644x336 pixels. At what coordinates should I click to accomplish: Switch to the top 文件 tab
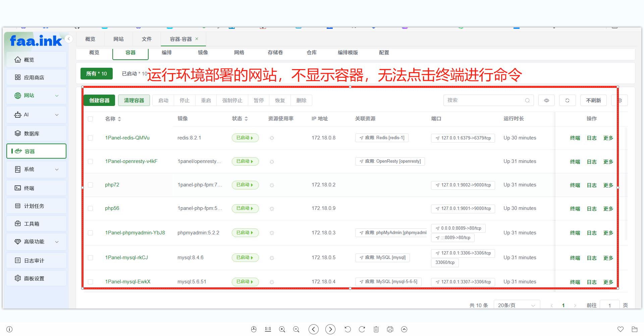(x=147, y=39)
